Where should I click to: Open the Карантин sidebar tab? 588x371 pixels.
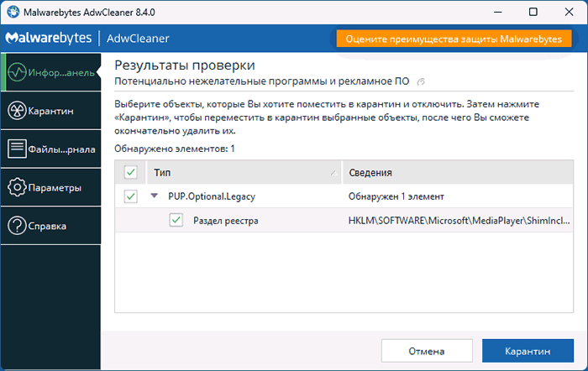(x=50, y=111)
